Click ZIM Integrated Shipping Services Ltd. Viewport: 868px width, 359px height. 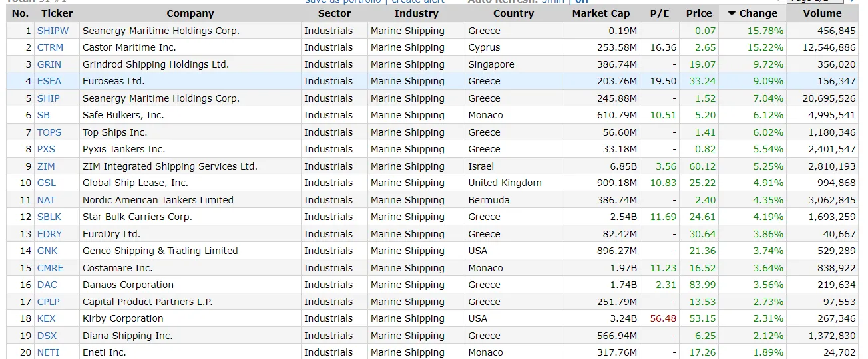coord(170,166)
